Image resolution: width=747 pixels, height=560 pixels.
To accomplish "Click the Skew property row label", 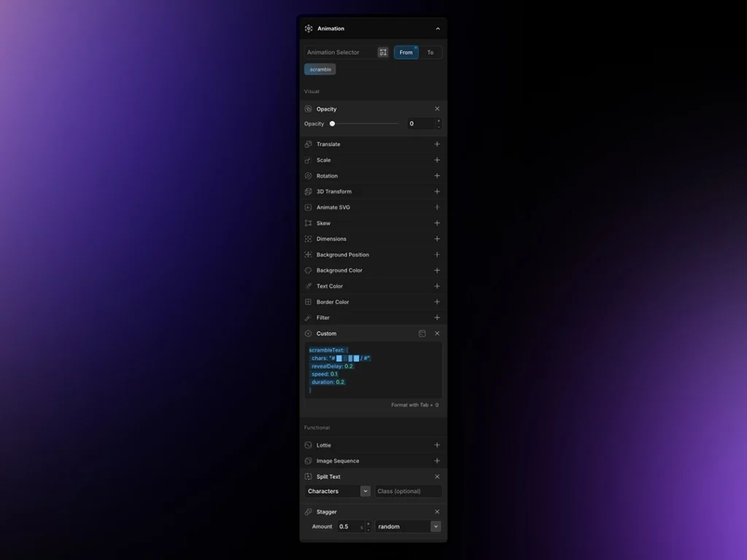I will tap(323, 223).
